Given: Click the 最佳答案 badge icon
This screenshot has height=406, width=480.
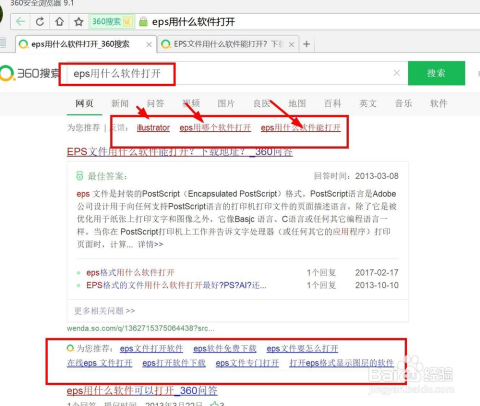Looking at the screenshot, I should 80,176.
